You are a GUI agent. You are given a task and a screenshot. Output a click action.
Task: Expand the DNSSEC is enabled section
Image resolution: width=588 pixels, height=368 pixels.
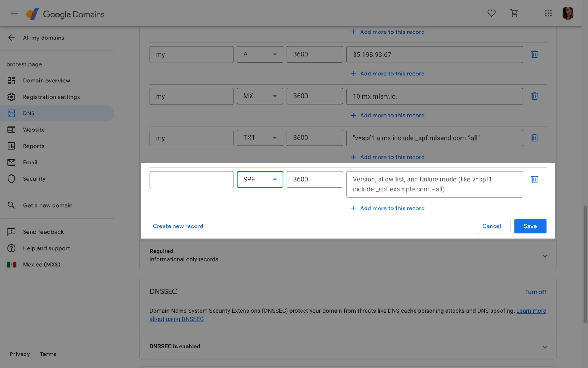pos(545,347)
